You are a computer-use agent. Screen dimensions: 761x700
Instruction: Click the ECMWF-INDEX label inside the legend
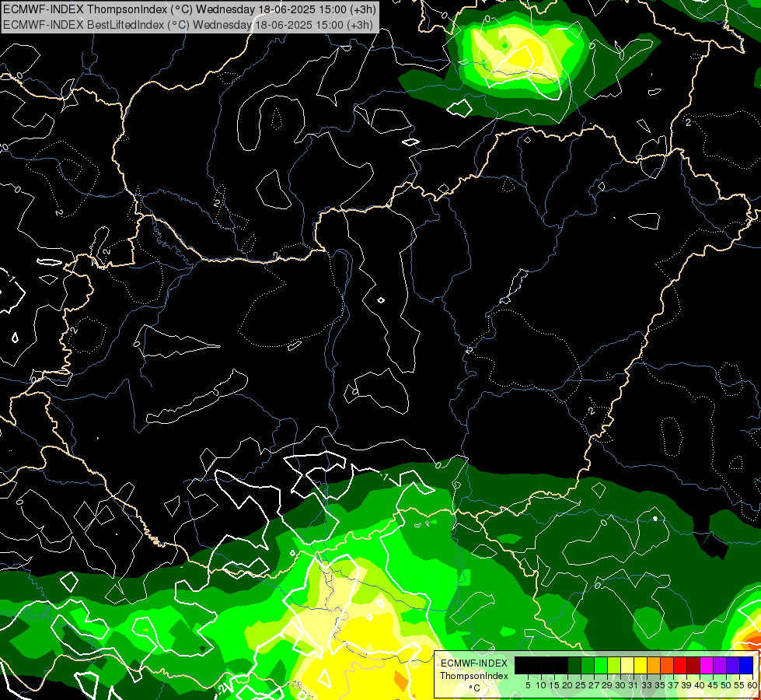point(473,663)
